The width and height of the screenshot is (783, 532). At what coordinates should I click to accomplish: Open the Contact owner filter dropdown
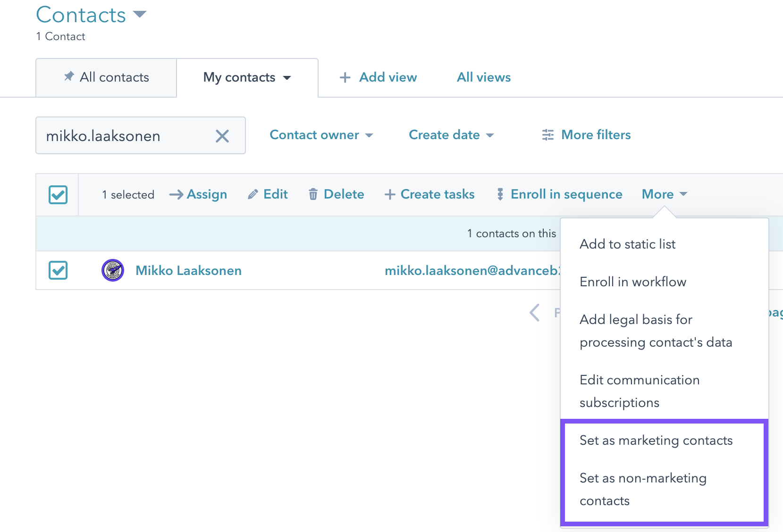tap(321, 135)
